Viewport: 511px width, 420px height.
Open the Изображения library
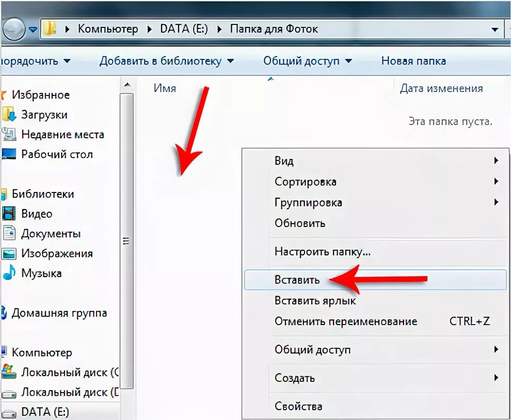click(x=57, y=253)
